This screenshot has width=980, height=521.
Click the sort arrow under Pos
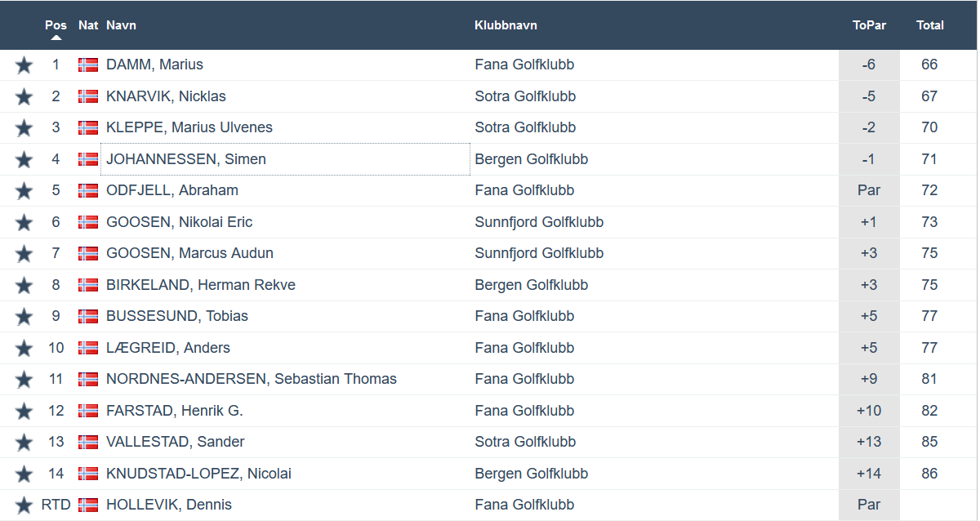pyautogui.click(x=56, y=38)
